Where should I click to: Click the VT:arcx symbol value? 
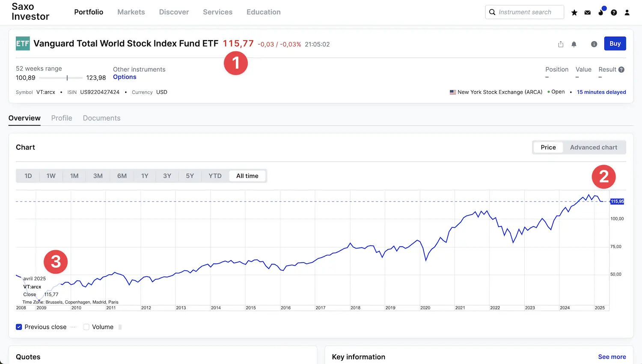point(46,92)
